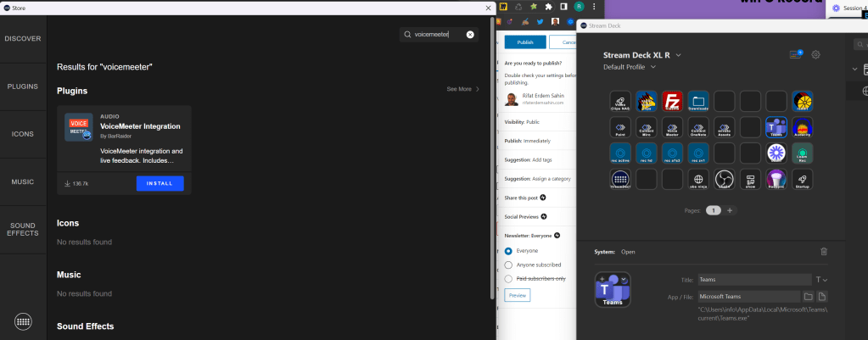Open the Stream Deck Store icon
The image size is (868, 340).
796,54
